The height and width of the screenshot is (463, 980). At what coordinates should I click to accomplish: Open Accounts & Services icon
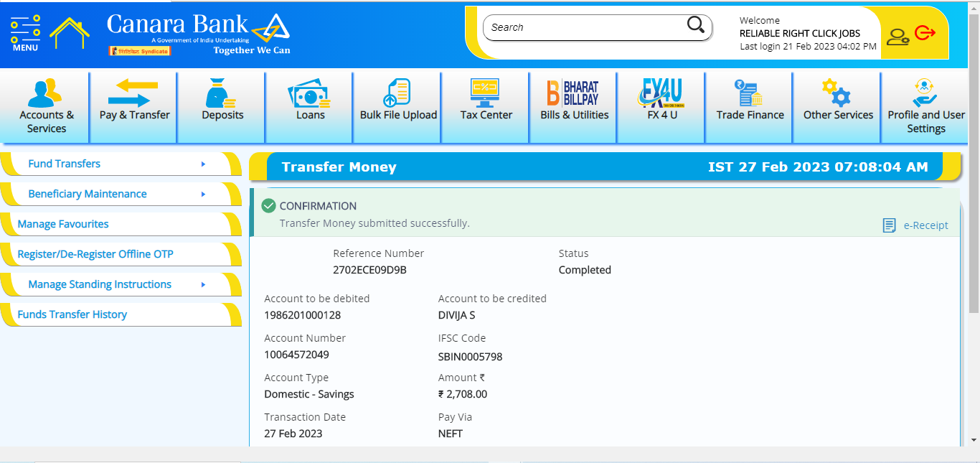pyautogui.click(x=46, y=92)
